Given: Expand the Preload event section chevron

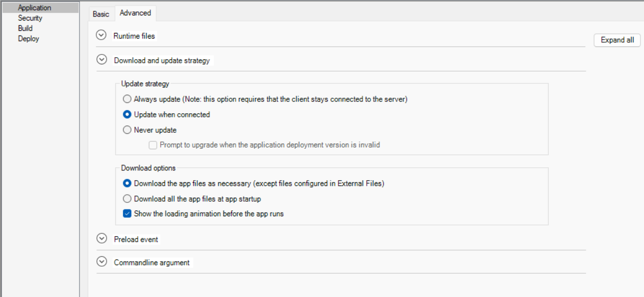Looking at the screenshot, I should click(101, 239).
